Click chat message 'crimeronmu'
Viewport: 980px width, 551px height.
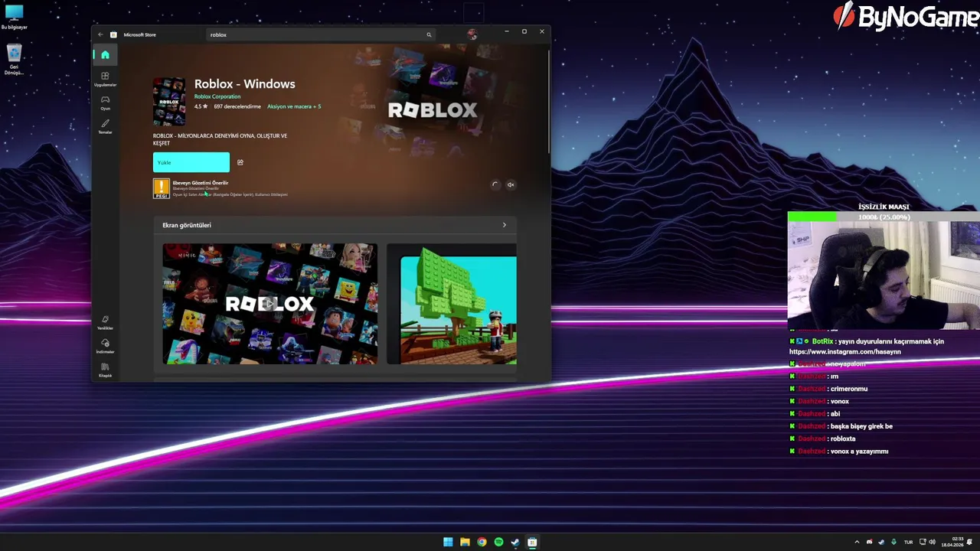(x=849, y=389)
